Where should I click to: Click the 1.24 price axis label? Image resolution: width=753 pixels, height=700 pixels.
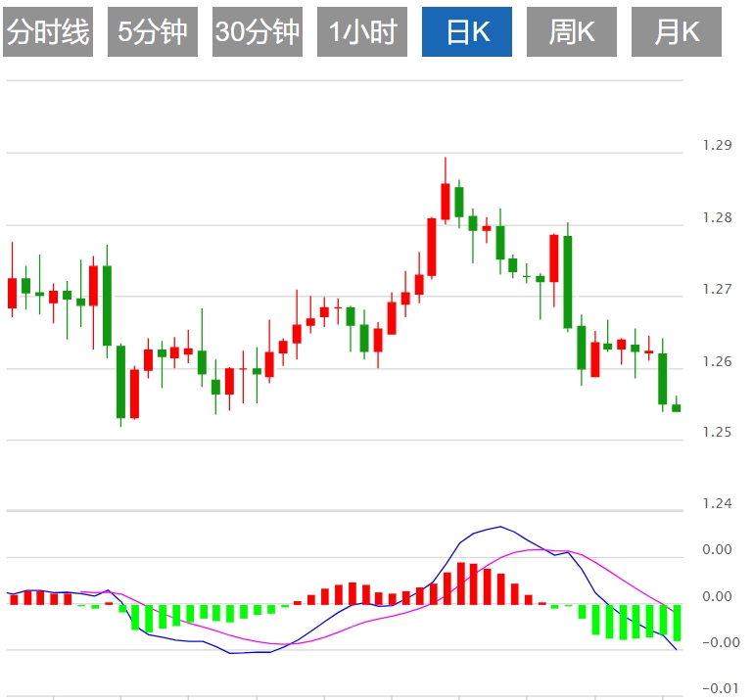717,503
